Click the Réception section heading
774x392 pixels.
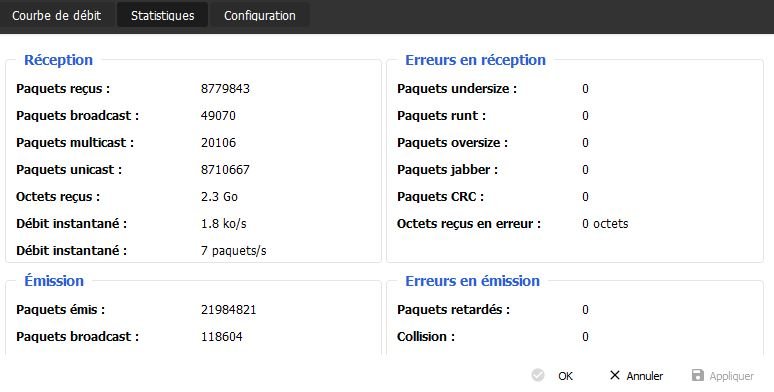[59, 60]
